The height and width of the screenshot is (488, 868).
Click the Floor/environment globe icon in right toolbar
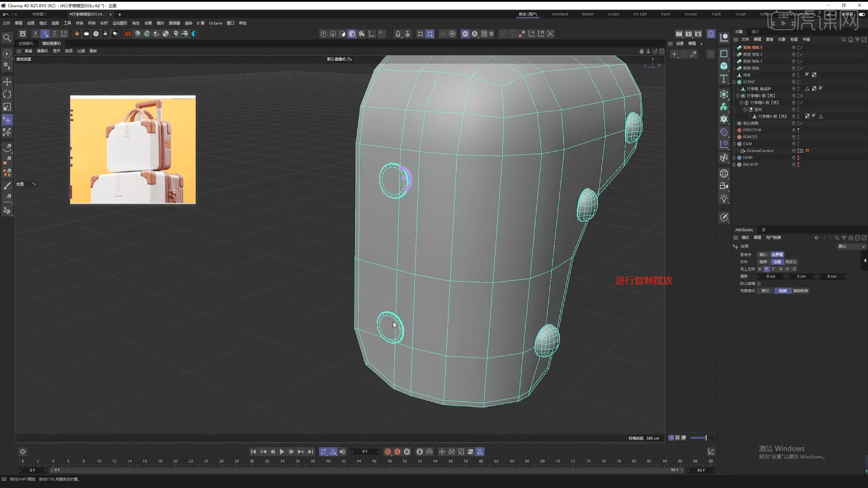click(724, 174)
